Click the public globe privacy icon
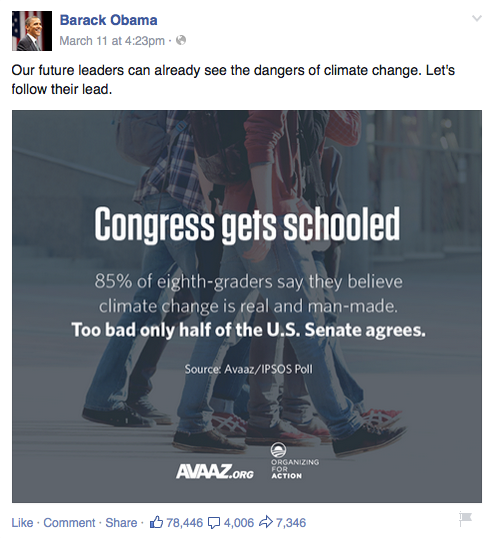This screenshot has height=538, width=493. tap(181, 40)
